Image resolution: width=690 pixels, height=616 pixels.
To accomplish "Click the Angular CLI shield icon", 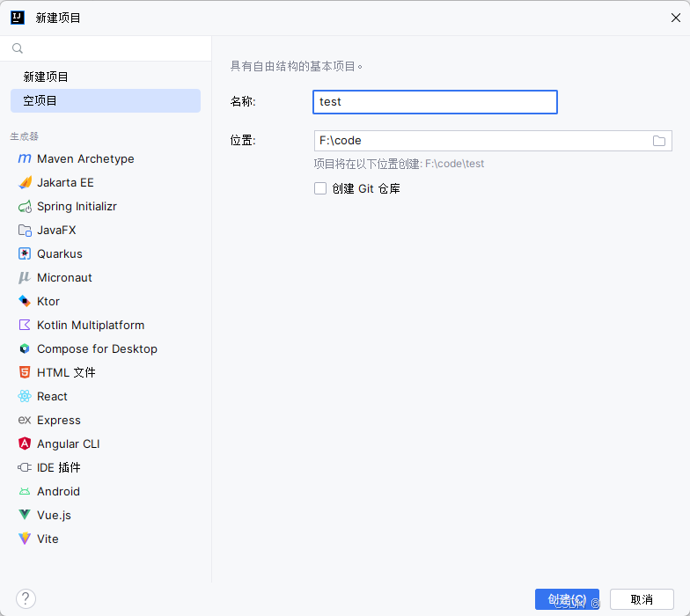I will pyautogui.click(x=25, y=444).
